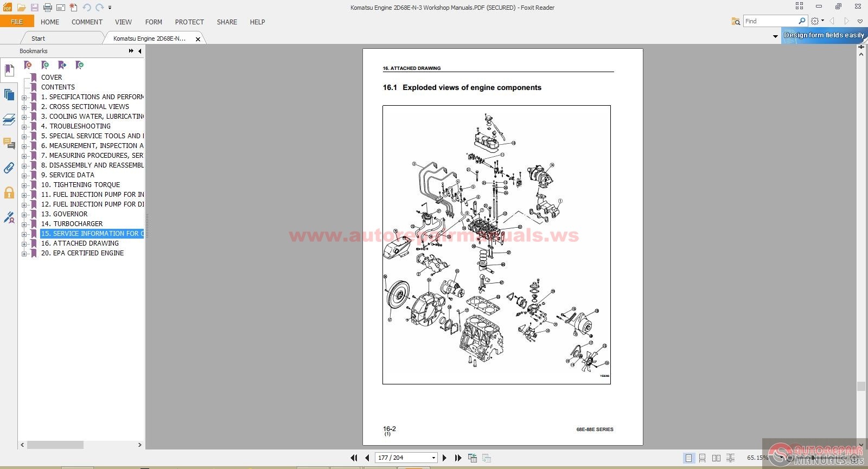Image resolution: width=868 pixels, height=469 pixels.
Task: Enable Facing pages view mode
Action: (716, 458)
